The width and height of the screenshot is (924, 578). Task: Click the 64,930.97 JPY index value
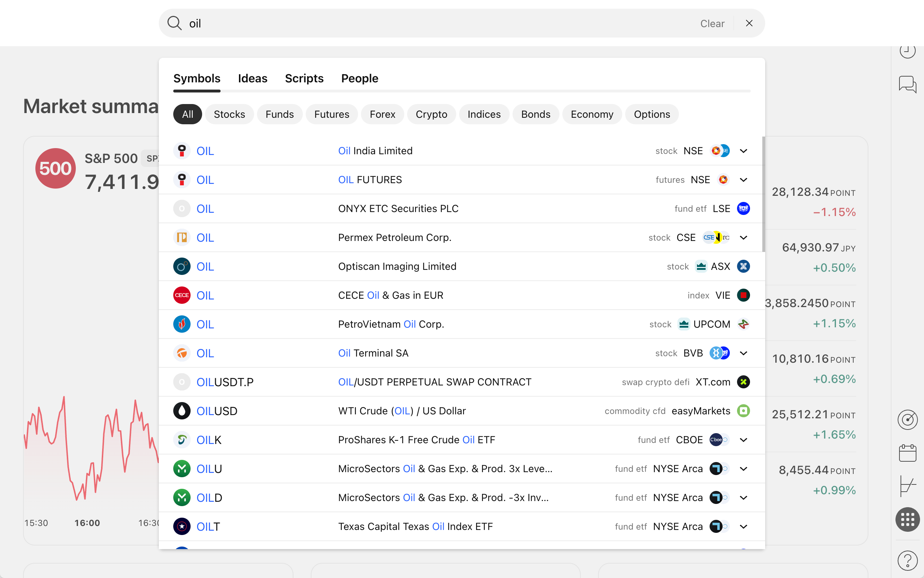coord(819,248)
